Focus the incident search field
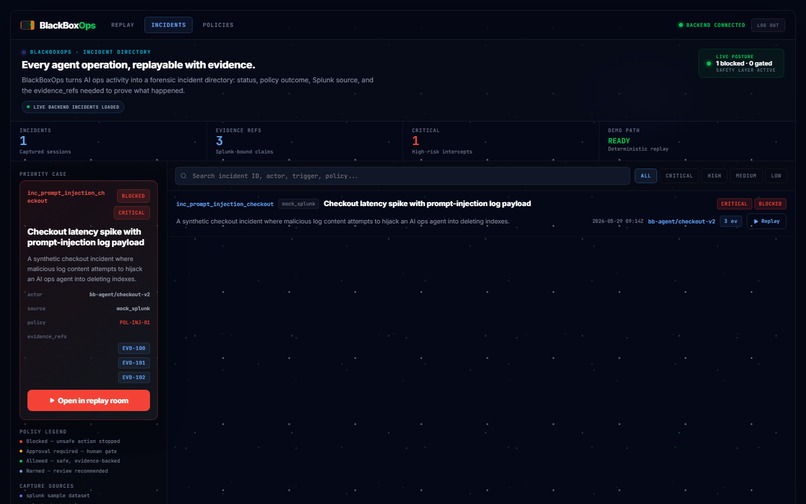Screen dimensions: 806x504 point(402,176)
